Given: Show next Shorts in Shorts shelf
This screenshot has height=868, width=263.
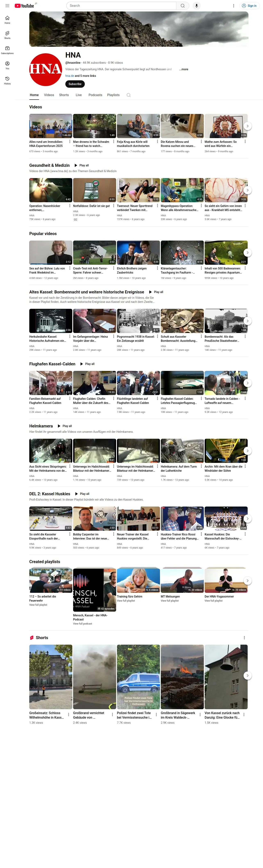Looking at the screenshot, I should coord(247,676).
